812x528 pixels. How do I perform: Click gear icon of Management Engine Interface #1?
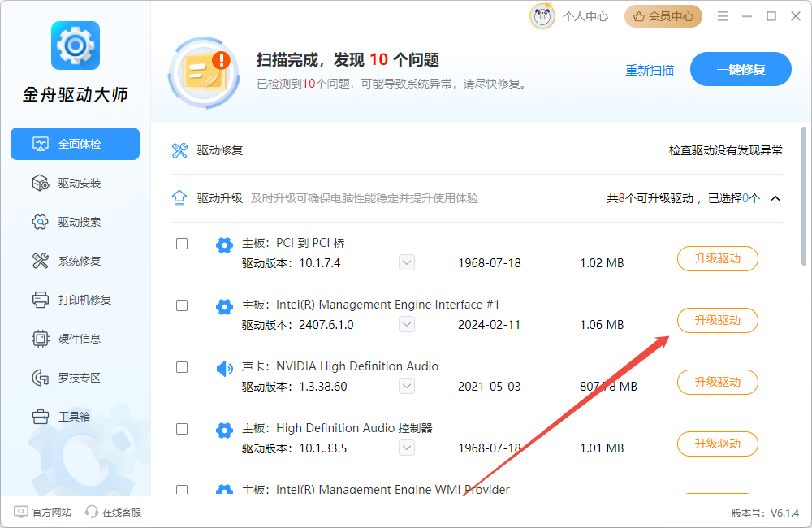point(224,306)
